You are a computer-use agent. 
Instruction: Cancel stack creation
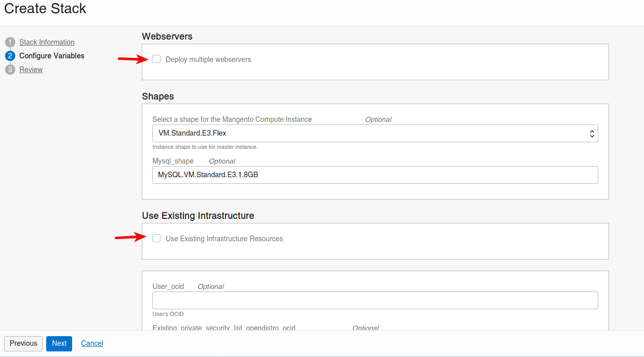click(92, 343)
